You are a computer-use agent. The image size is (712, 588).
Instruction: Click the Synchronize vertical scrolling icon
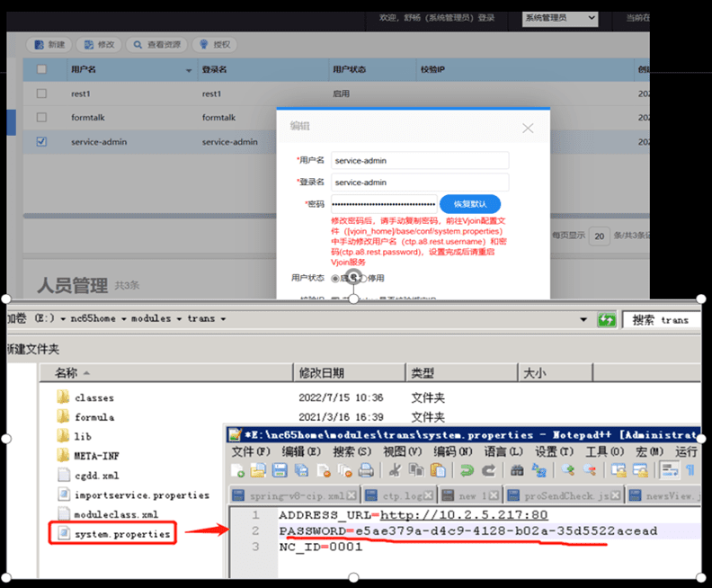coord(618,470)
